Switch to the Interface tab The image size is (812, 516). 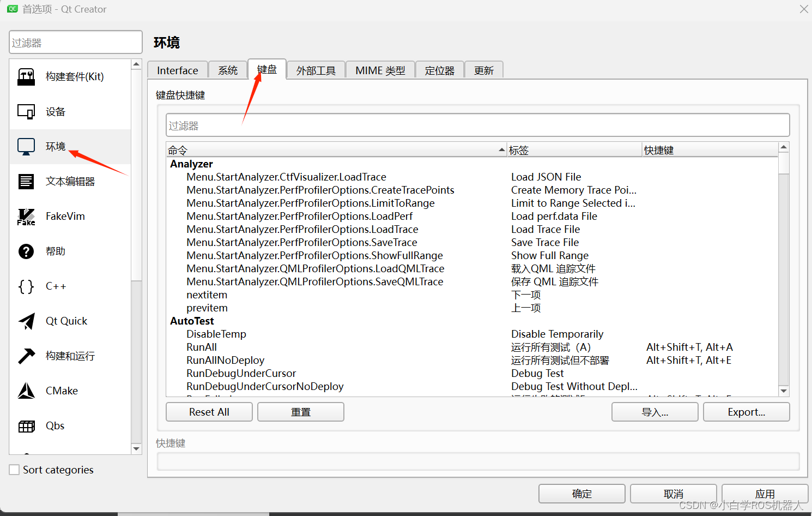(178, 70)
